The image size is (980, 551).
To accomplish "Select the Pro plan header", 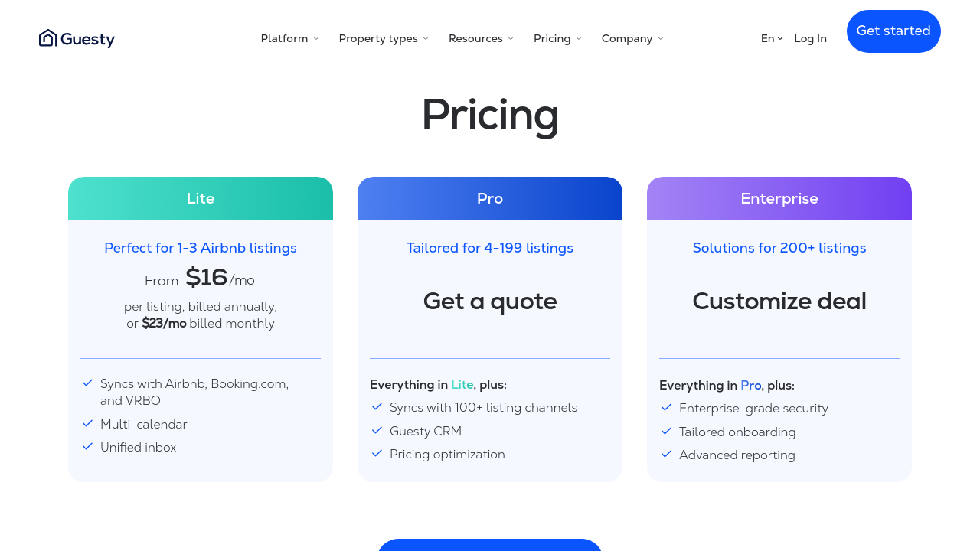I will 490,199.
